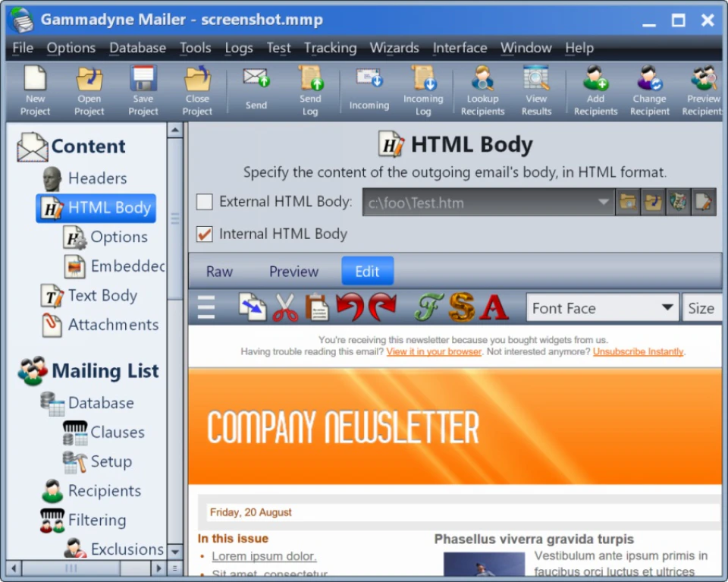The image size is (728, 582).
Task: Switch to the Preview tab
Action: tap(293, 271)
